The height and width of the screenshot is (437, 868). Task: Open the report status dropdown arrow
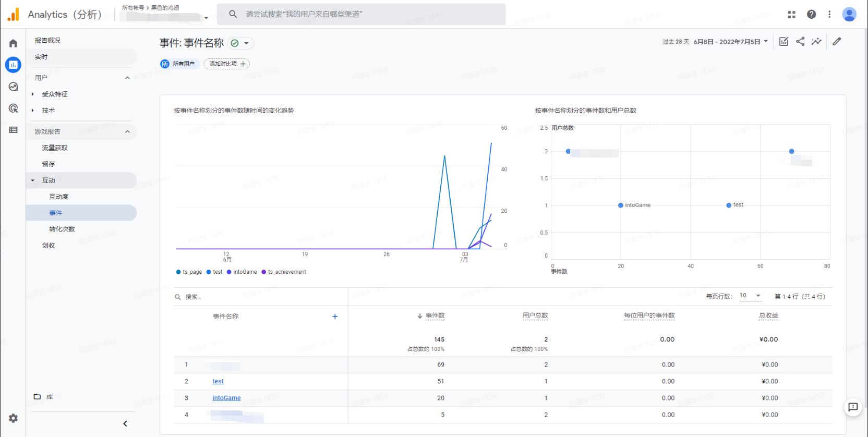pyautogui.click(x=246, y=43)
